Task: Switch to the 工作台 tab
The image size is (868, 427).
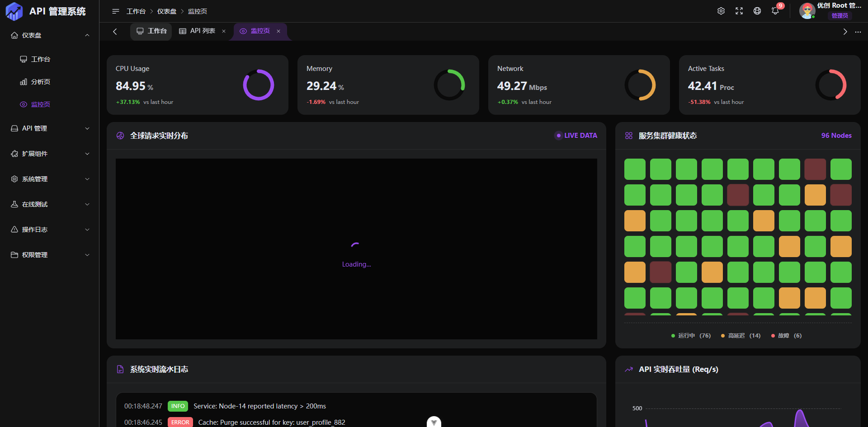Action: pyautogui.click(x=152, y=31)
